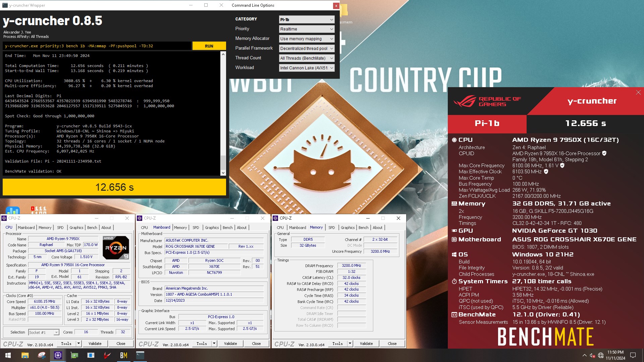
Task: Open the Snipping Tool taskbar icon
Action: coord(42,355)
